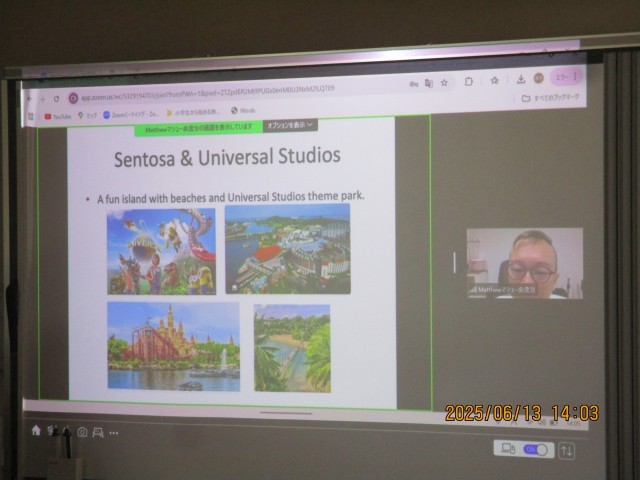Click the Sentosa aerial view picture
The image size is (640, 480).
coord(288,249)
